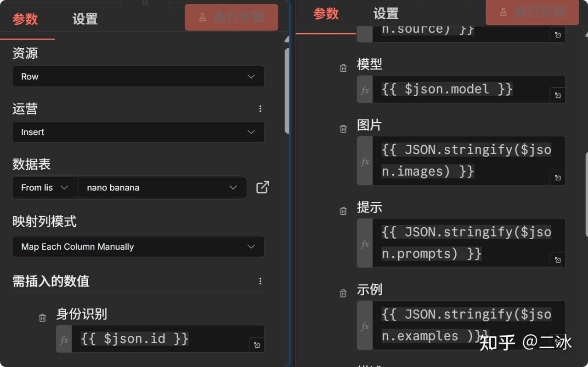Expand the $json.model expression editor
The image size is (588, 367).
coord(557,95)
